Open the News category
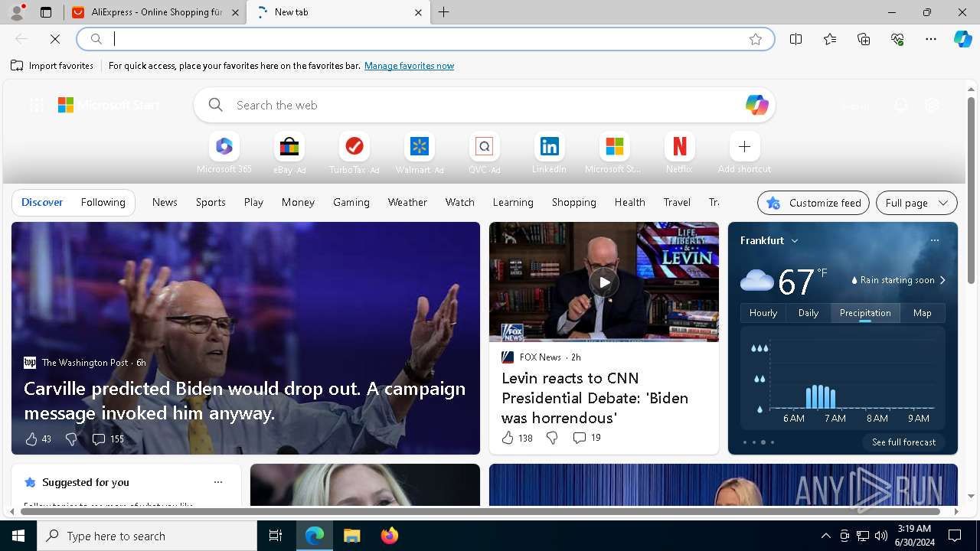This screenshot has width=980, height=551. coord(165,202)
